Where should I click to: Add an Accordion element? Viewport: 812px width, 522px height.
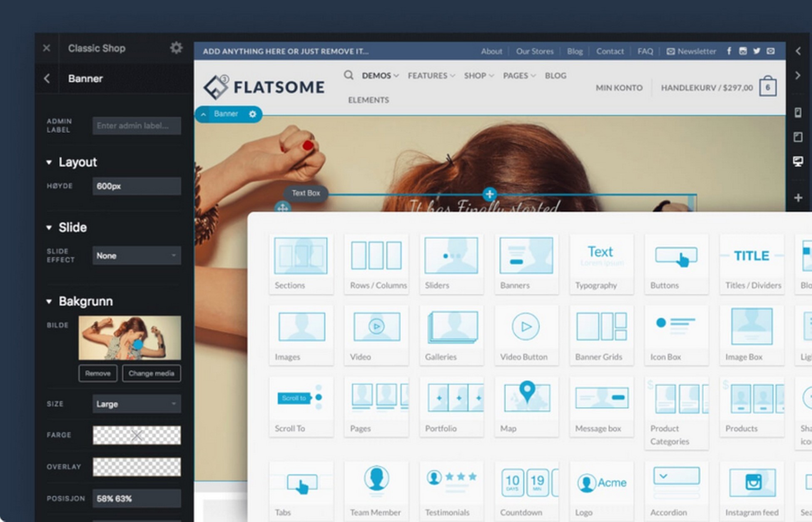[676, 491]
